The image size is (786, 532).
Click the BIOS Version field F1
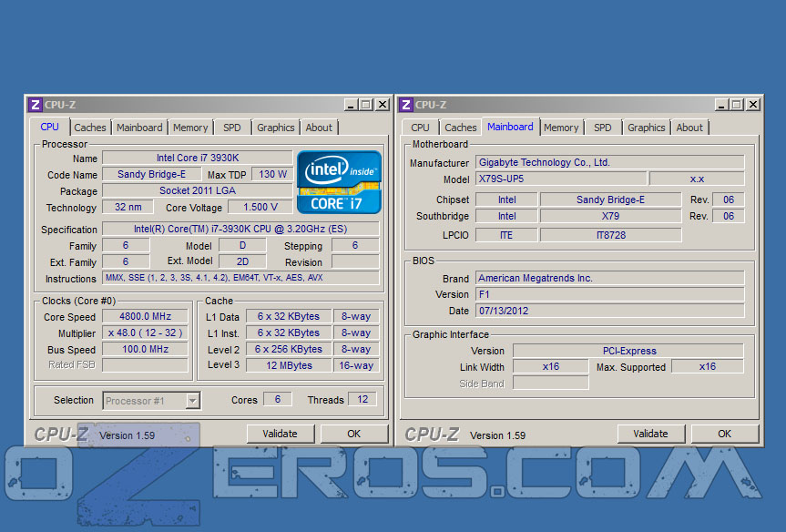(x=609, y=294)
